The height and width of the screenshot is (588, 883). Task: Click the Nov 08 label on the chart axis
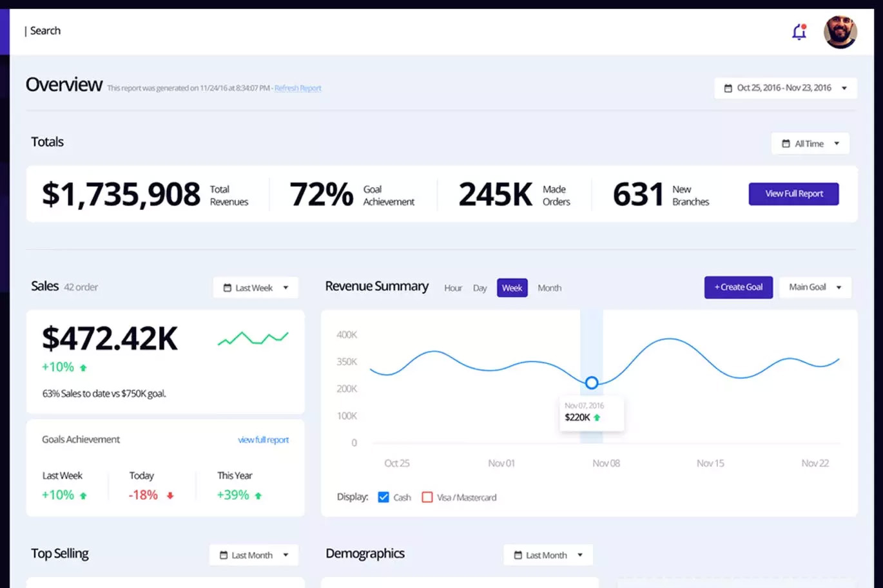[x=606, y=463]
